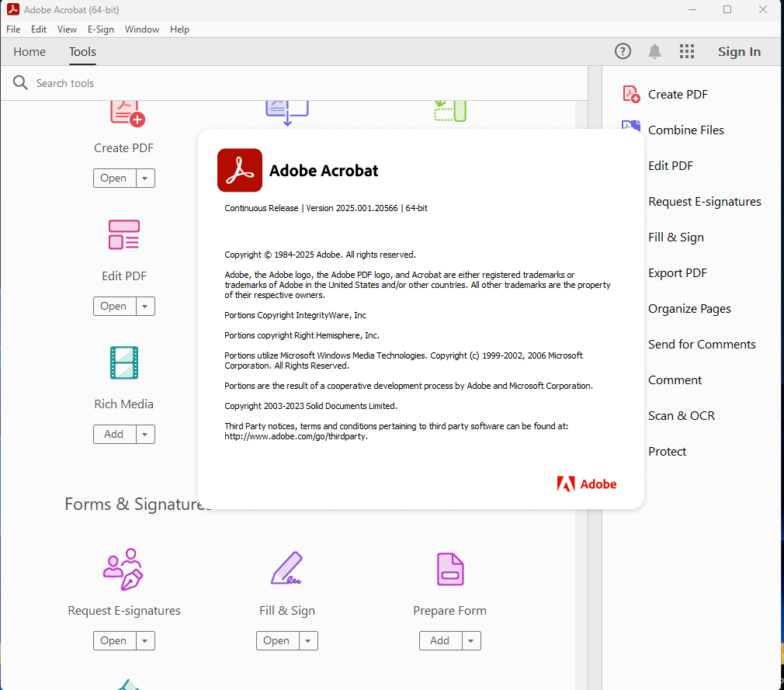Image resolution: width=784 pixels, height=690 pixels.
Task: Select the Create PDF icon in the tools grid
Action: pyautogui.click(x=127, y=113)
